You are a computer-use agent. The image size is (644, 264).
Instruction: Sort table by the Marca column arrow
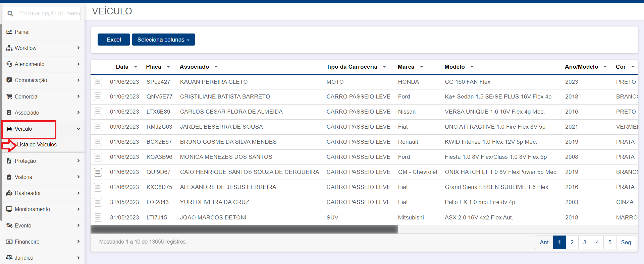point(422,67)
